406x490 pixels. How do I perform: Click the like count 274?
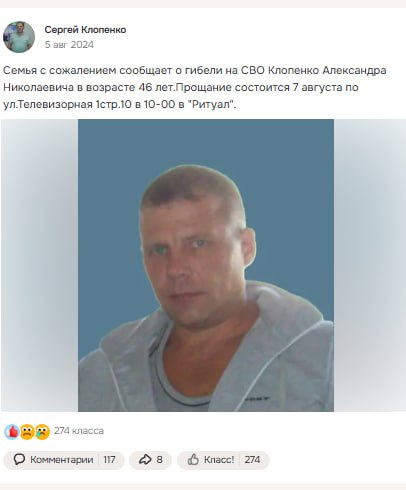[x=252, y=460]
